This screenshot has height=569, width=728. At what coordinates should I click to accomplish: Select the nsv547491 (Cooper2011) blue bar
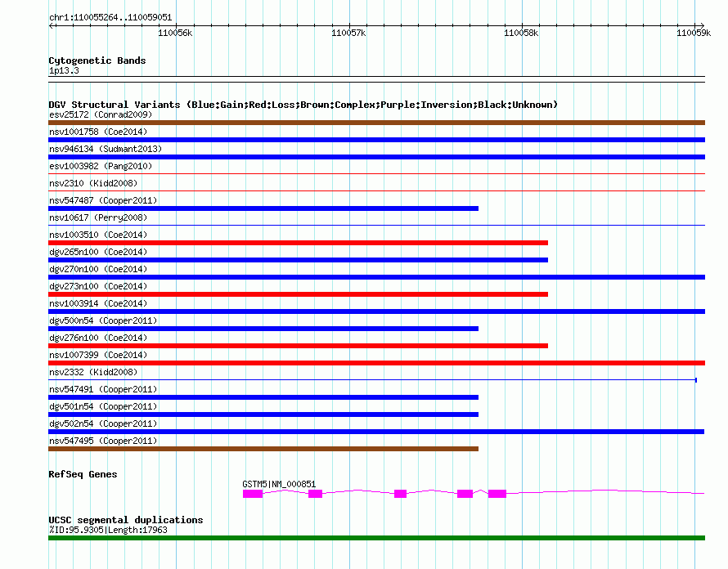pyautogui.click(x=263, y=397)
